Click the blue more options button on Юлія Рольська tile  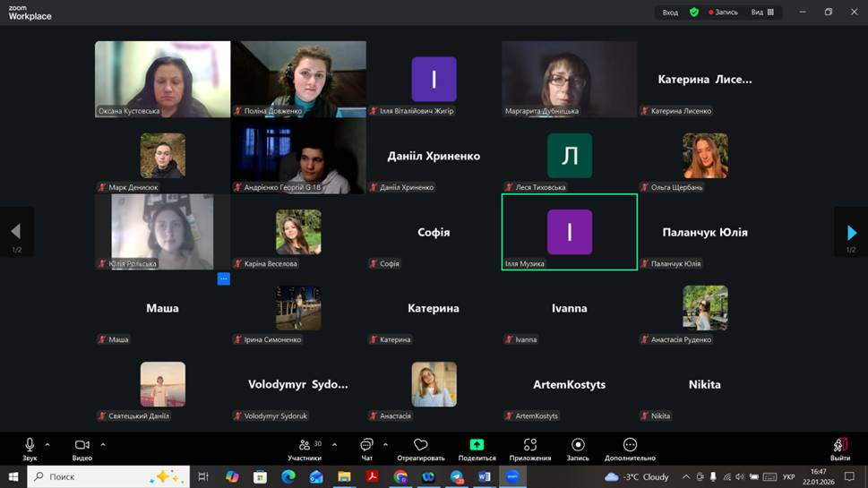click(223, 278)
